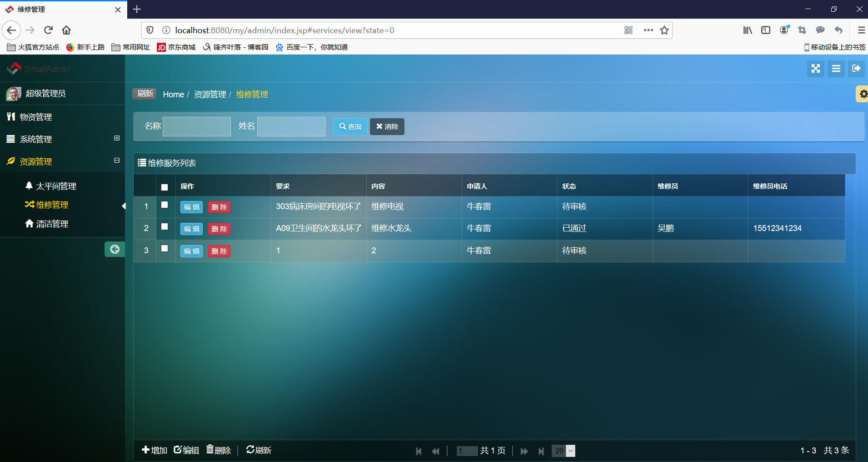868x462 pixels.
Task: Click the page number input field
Action: (467, 451)
